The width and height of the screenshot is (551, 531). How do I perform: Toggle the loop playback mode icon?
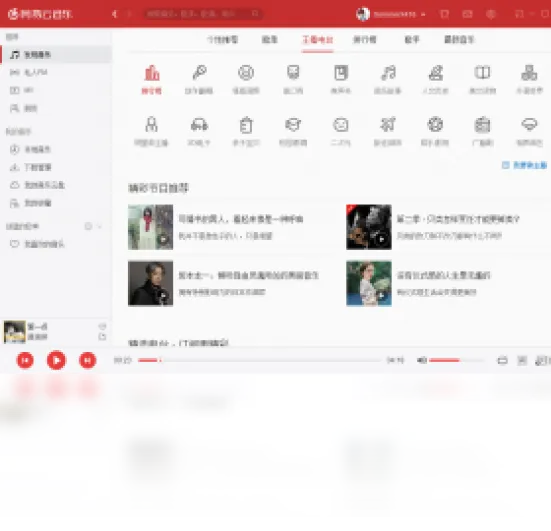point(503,360)
